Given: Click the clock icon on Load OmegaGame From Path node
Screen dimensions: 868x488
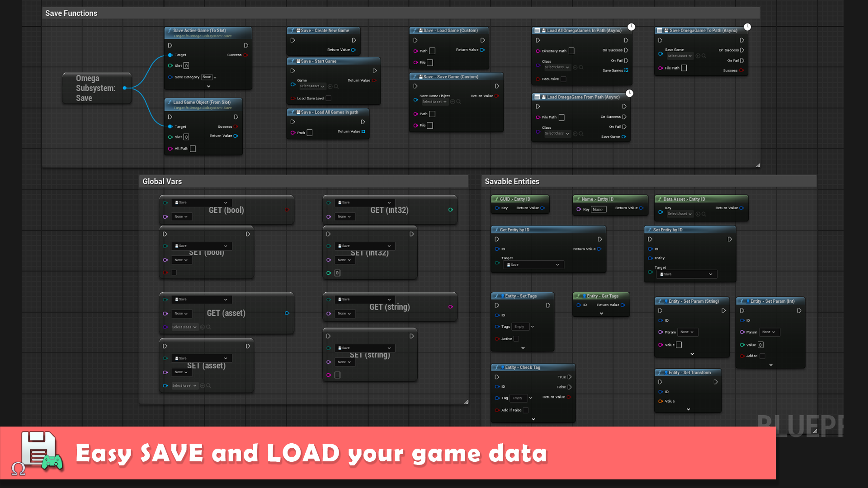Looking at the screenshot, I should click(x=629, y=94).
